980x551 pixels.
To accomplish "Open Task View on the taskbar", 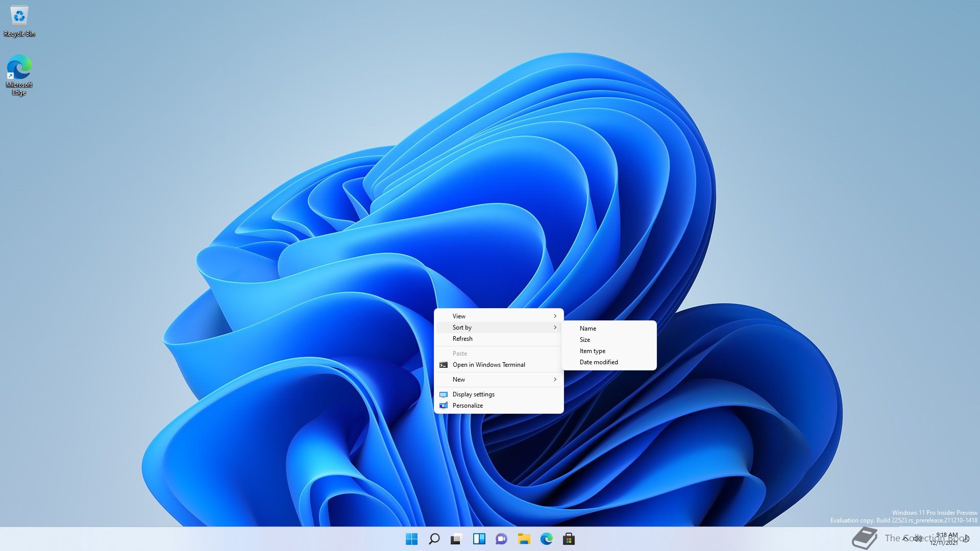I will [456, 539].
